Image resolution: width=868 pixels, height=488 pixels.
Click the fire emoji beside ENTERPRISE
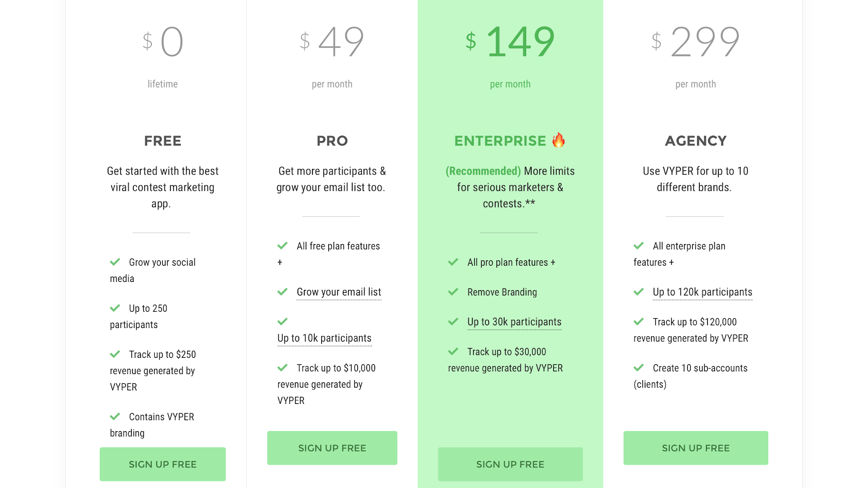558,140
